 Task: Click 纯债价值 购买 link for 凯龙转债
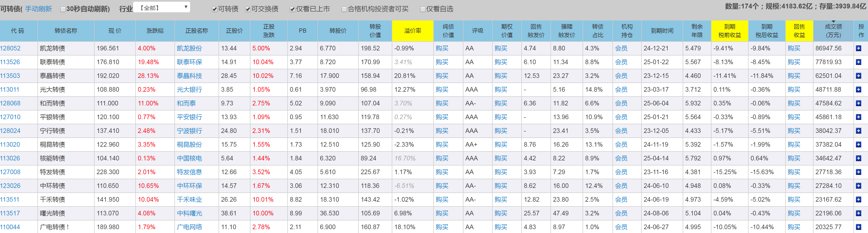pos(442,48)
